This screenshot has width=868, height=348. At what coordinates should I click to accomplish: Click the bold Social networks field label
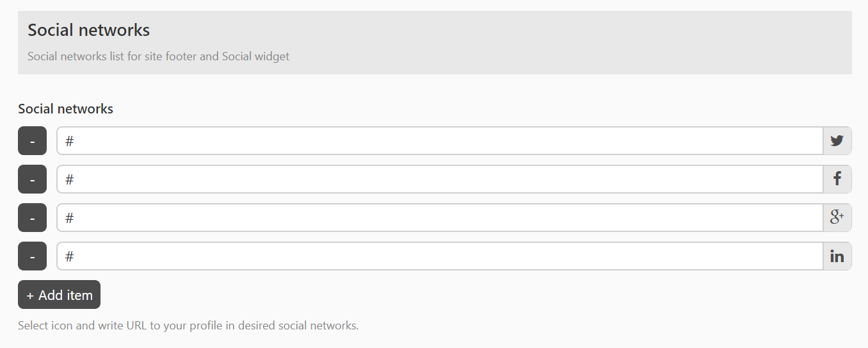(65, 109)
